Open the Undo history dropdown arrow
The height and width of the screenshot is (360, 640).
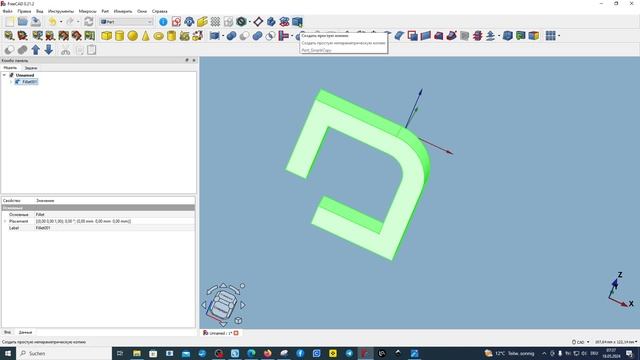pyautogui.click(x=61, y=22)
